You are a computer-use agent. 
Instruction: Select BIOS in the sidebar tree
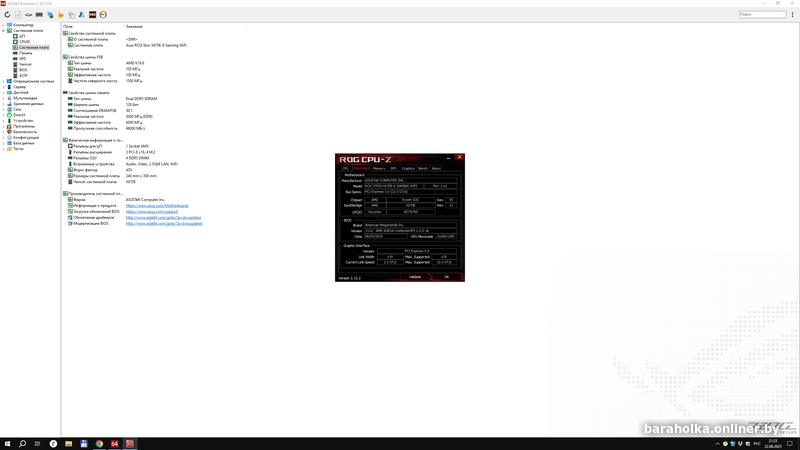23,70
